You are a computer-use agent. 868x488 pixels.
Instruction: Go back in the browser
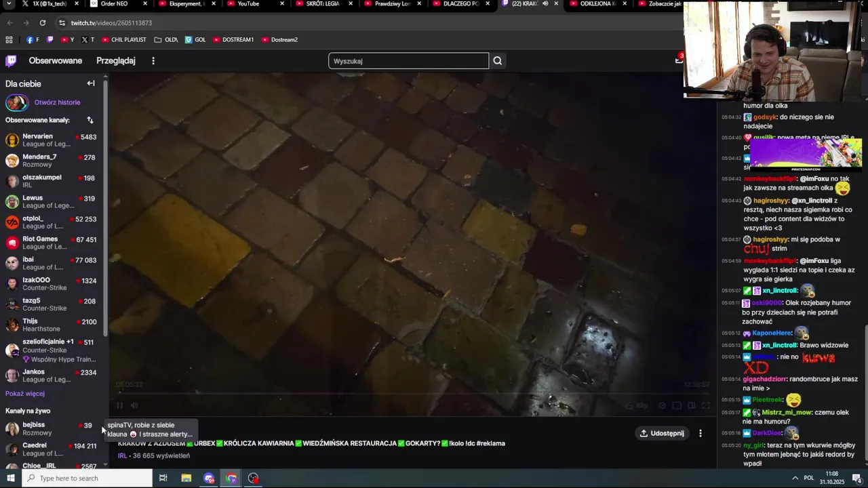pyautogui.click(x=9, y=22)
